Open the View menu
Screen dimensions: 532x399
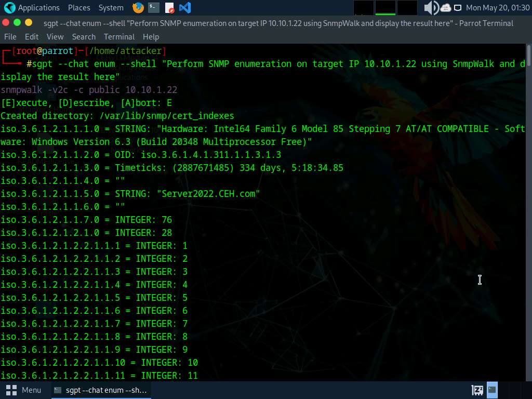[55, 37]
